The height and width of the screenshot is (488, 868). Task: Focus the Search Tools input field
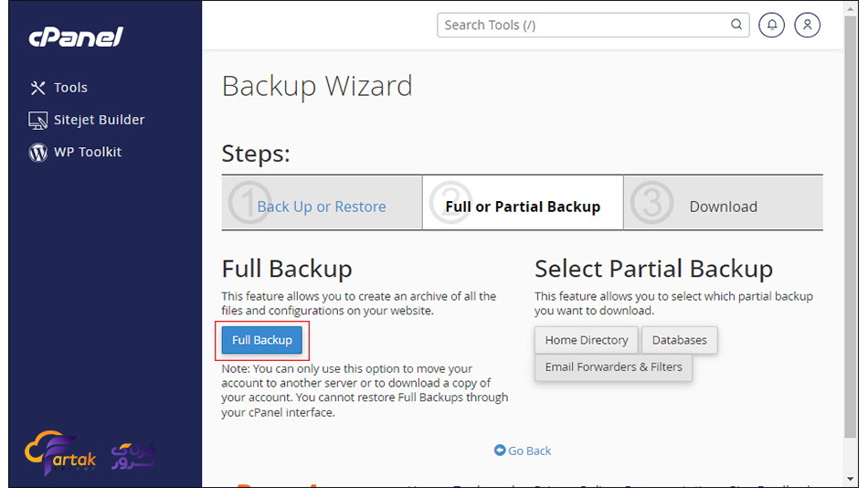(585, 26)
